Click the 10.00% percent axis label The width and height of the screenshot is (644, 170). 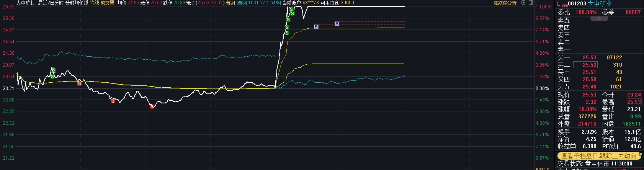[x=544, y=7]
